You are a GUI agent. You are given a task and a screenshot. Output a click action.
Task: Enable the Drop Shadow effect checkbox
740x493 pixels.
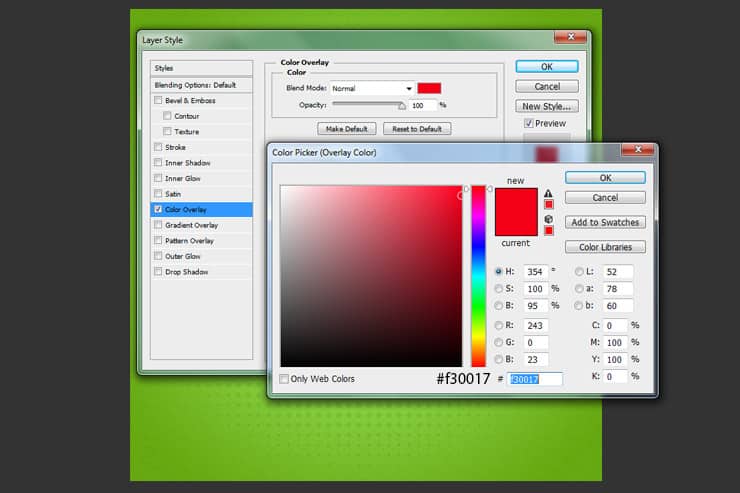coord(158,272)
